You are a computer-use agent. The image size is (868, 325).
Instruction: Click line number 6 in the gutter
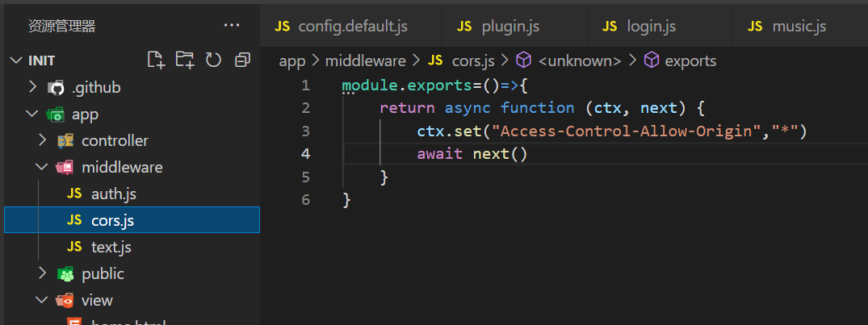coord(305,199)
